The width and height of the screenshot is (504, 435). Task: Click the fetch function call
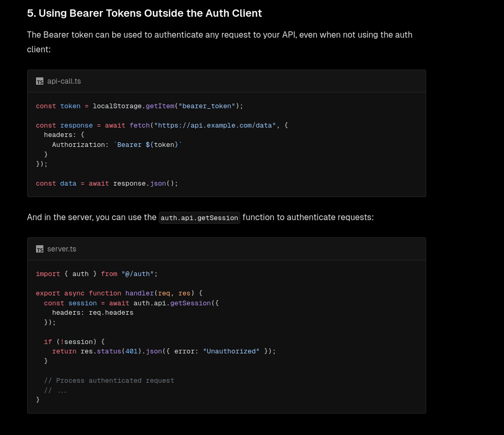[139, 125]
